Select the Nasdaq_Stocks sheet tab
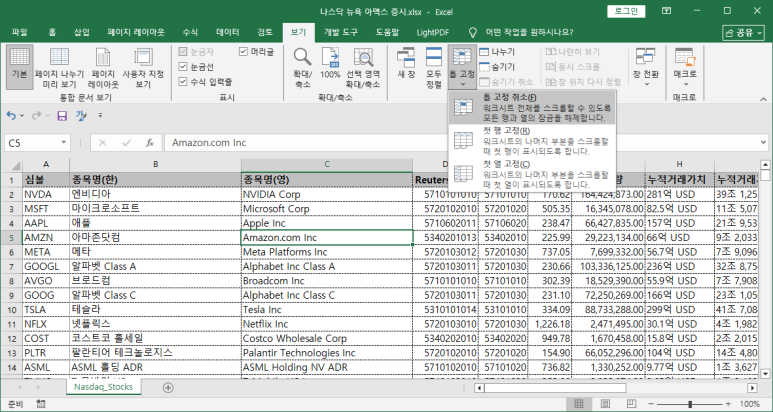Image resolution: width=773 pixels, height=412 pixels. [103, 387]
